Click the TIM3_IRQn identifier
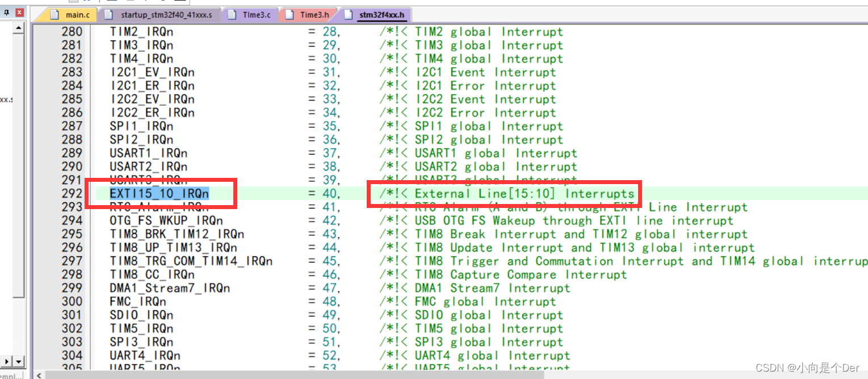Image resolution: width=868 pixels, height=379 pixels. 141,45
